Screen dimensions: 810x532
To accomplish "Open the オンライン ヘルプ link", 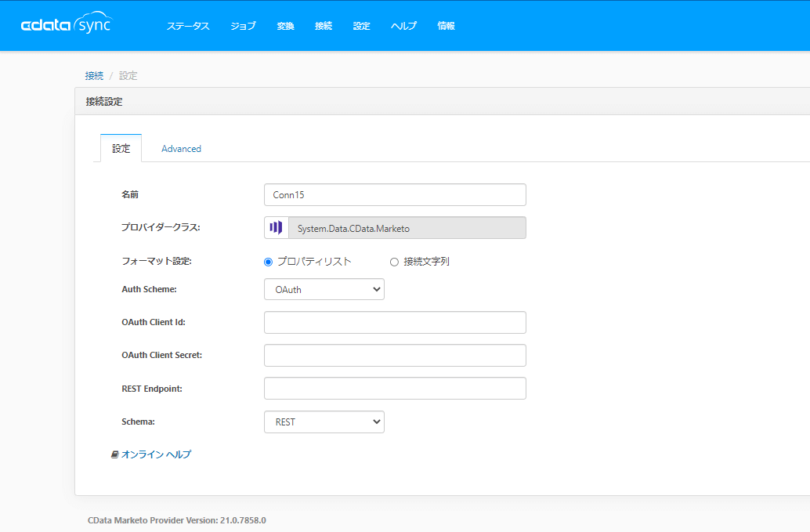I will point(156,454).
